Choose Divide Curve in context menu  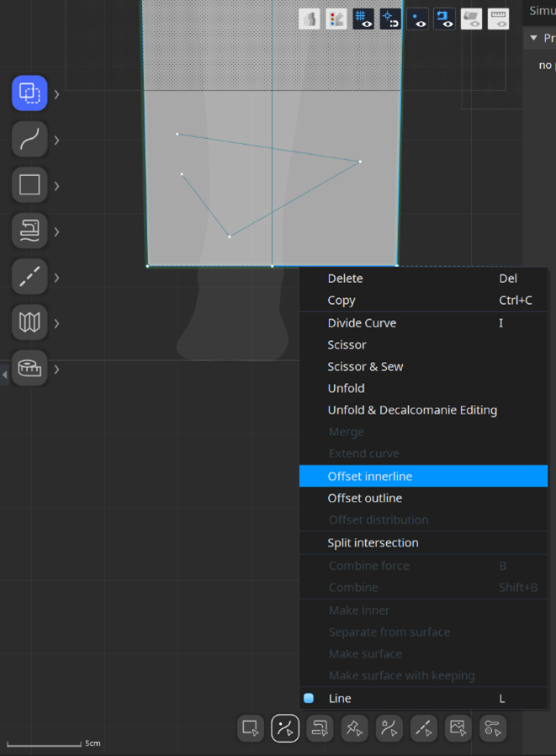[x=423, y=323]
